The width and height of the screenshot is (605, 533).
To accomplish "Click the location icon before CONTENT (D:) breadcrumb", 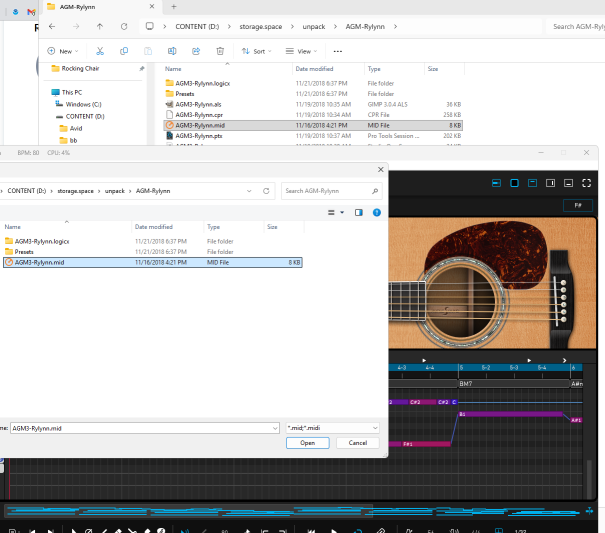I will pos(150,26).
